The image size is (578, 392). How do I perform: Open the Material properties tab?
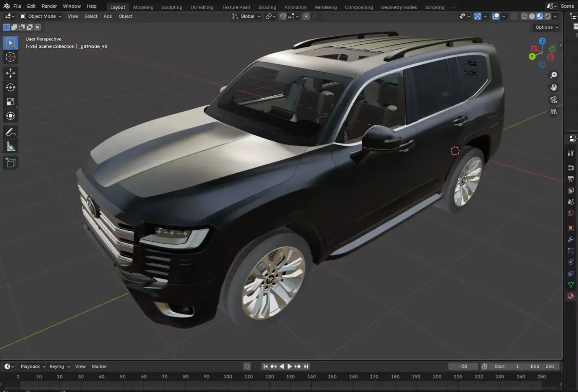(x=571, y=297)
